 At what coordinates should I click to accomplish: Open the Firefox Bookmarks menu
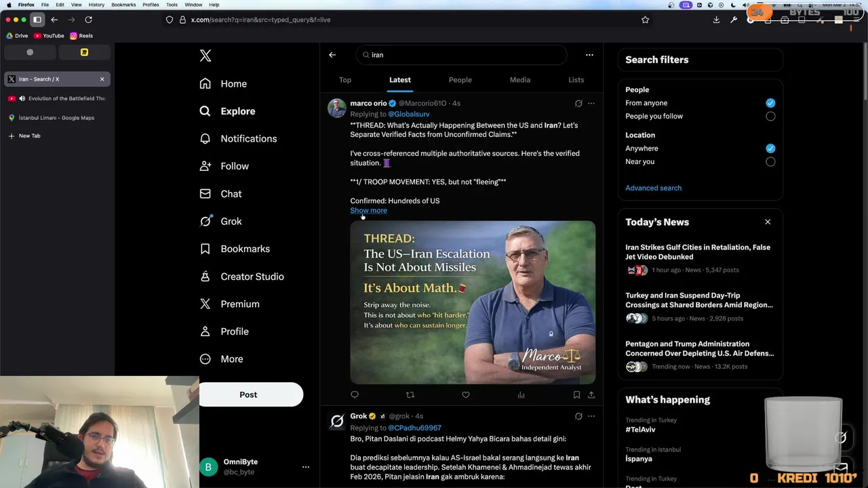pyautogui.click(x=123, y=5)
